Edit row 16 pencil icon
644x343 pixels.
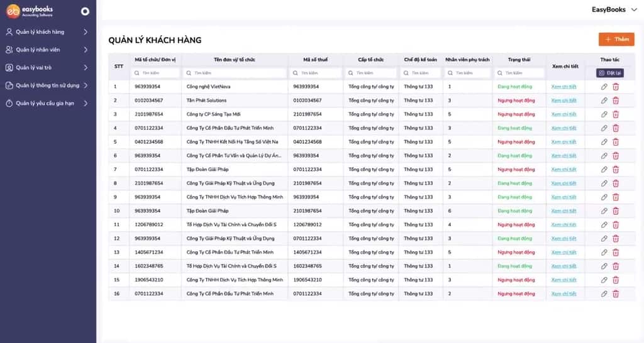[604, 294]
